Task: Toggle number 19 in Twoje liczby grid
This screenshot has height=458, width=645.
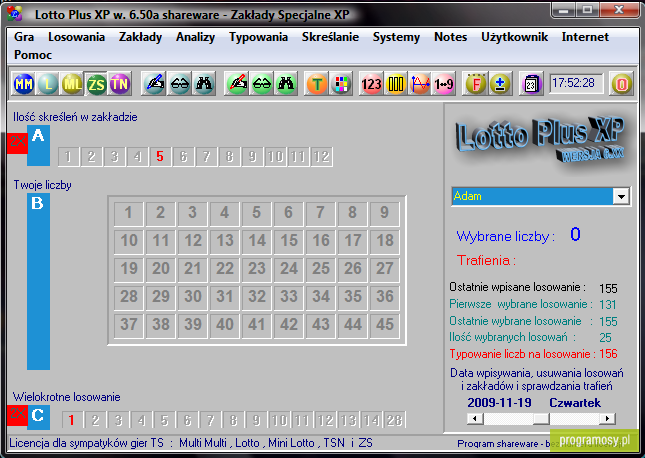Action: (x=129, y=269)
